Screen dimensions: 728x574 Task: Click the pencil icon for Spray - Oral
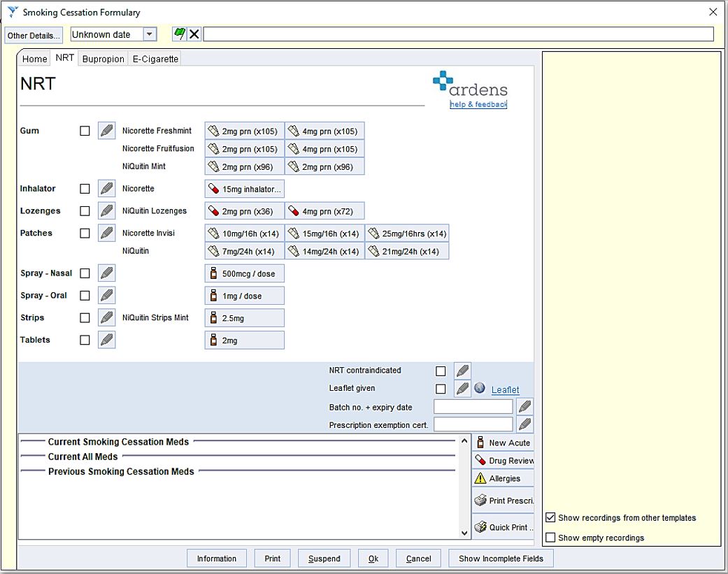107,296
